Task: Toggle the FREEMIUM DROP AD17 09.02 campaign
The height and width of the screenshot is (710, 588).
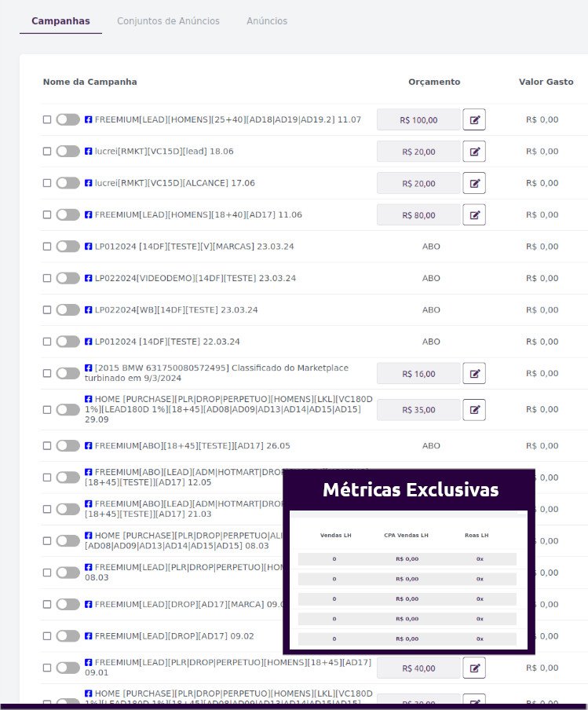Action: pyautogui.click(x=68, y=635)
